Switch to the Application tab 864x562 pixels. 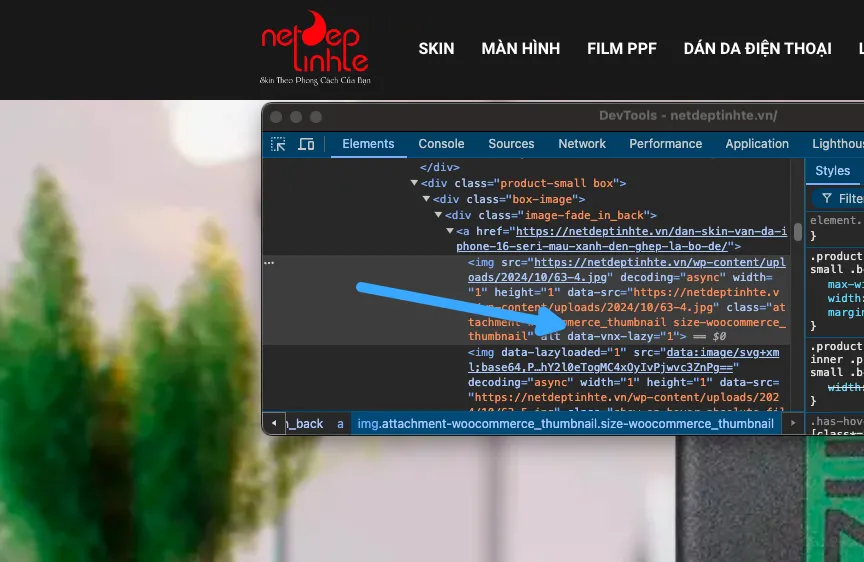757,144
